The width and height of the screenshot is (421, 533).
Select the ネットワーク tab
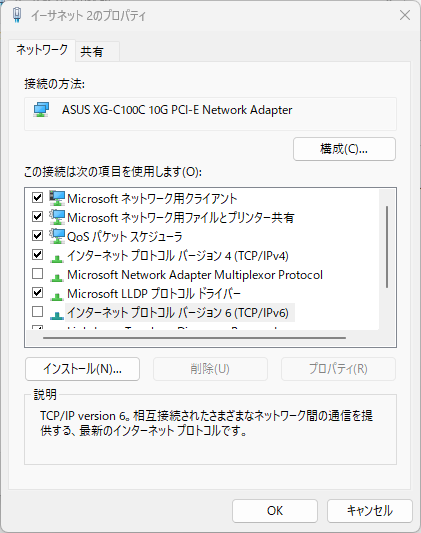[42, 50]
